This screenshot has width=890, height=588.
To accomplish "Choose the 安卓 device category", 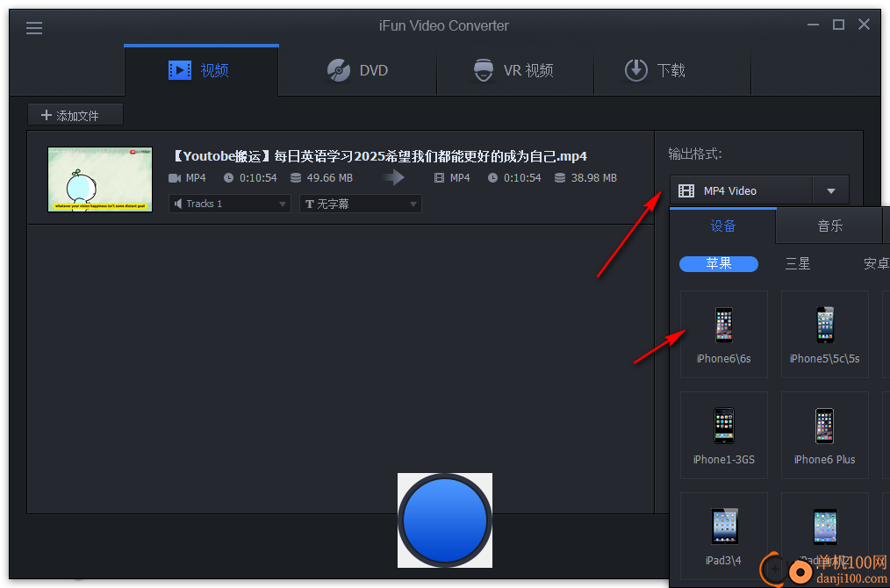I will click(876, 264).
